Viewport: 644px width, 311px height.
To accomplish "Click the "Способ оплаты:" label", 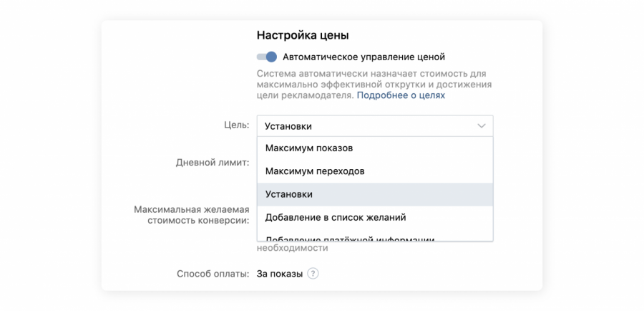I will click(x=212, y=274).
